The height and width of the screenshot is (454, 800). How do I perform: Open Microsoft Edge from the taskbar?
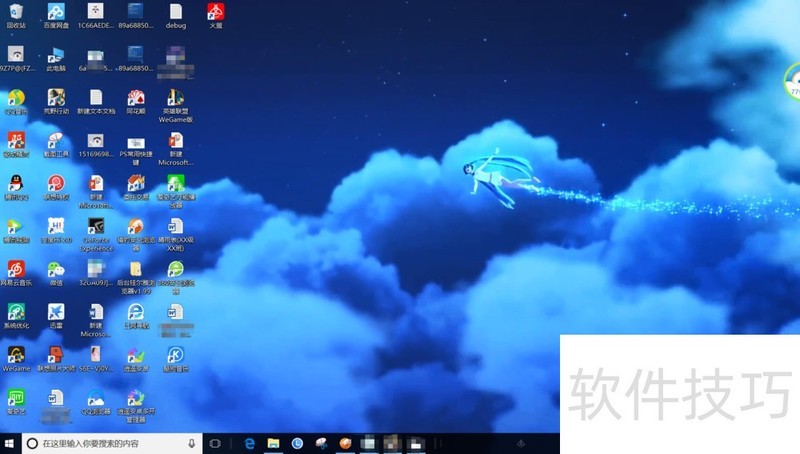(249, 443)
